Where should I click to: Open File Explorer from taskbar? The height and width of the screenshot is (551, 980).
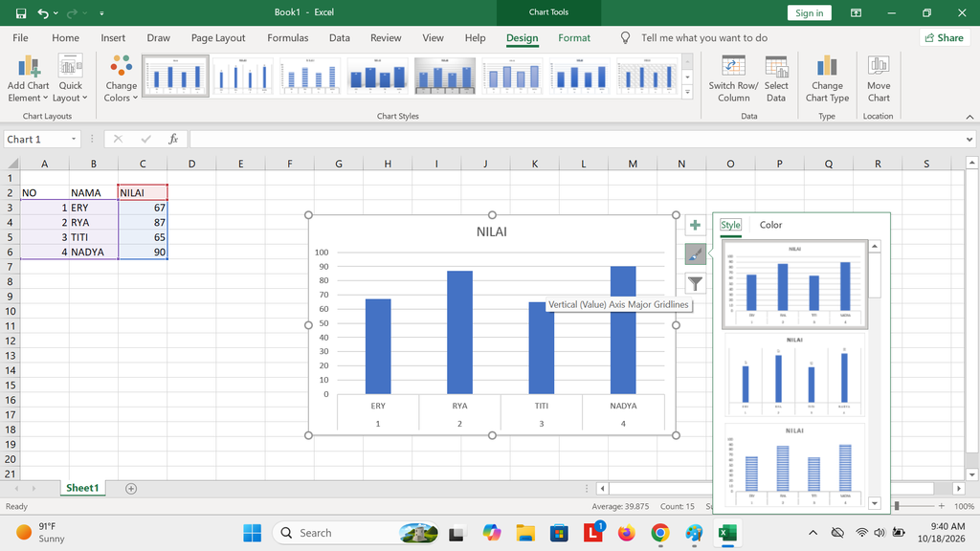click(525, 533)
